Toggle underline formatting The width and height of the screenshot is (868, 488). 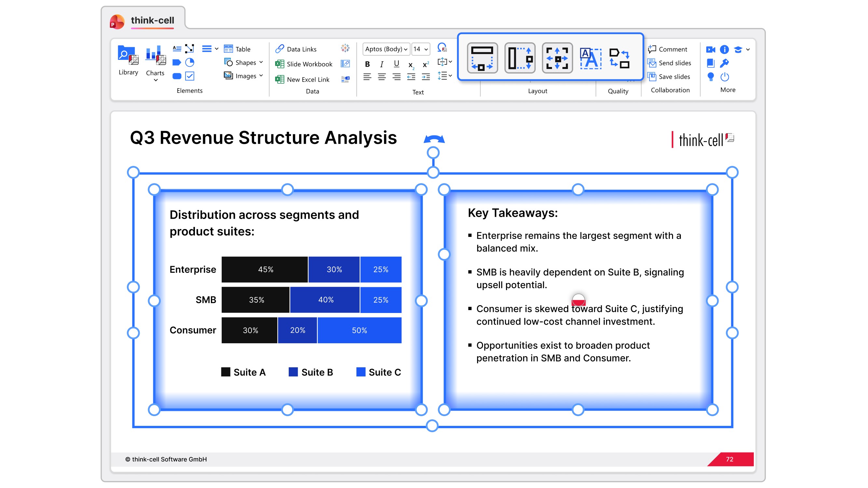396,64
